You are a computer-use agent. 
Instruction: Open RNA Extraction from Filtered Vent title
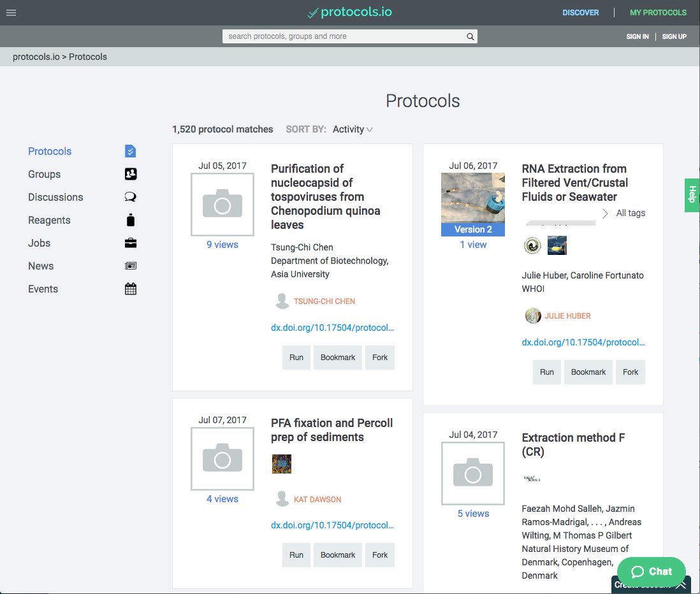[x=574, y=183]
